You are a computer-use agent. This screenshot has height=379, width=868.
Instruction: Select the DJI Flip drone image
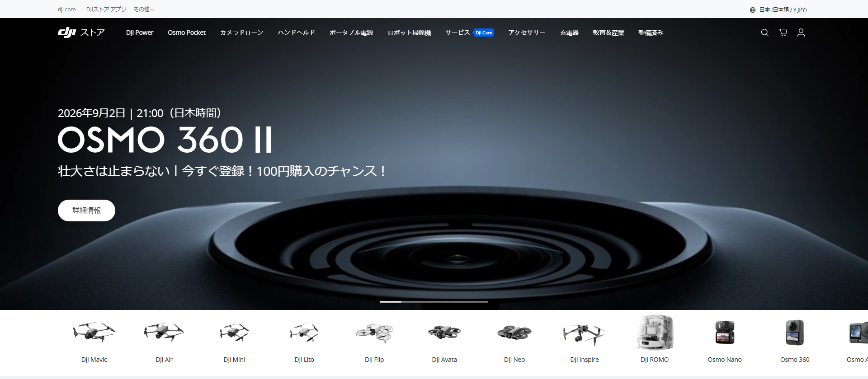click(374, 332)
